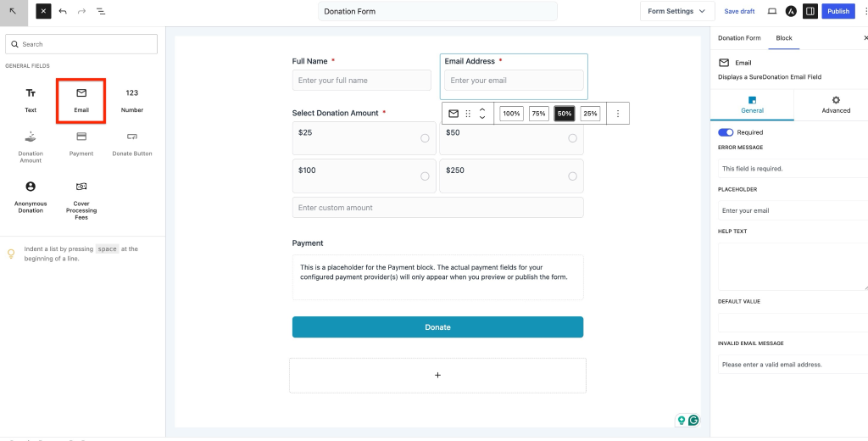Select the $25 donation radio option

[425, 138]
